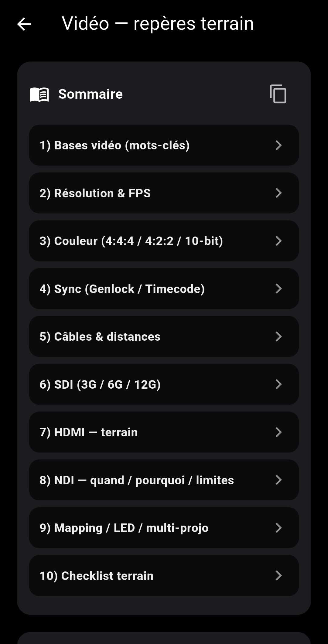Tap arrow icon beside Sync row
The width and height of the screenshot is (328, 644).
278,289
